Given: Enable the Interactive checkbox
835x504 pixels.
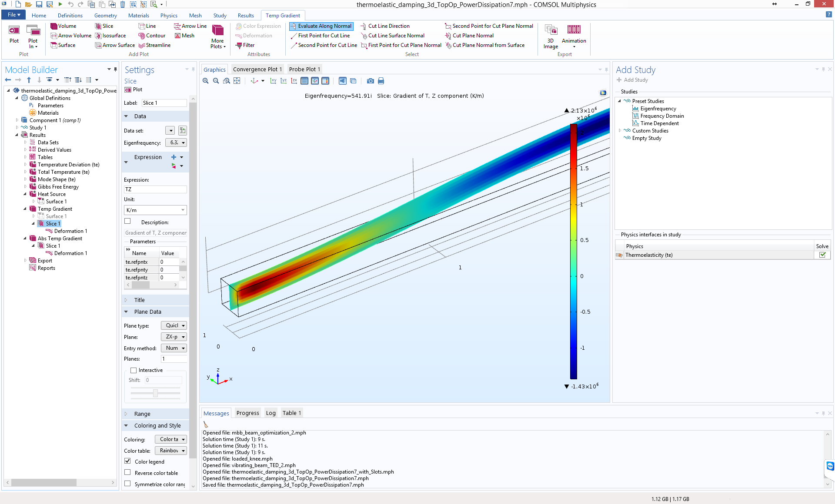Looking at the screenshot, I should pyautogui.click(x=134, y=370).
